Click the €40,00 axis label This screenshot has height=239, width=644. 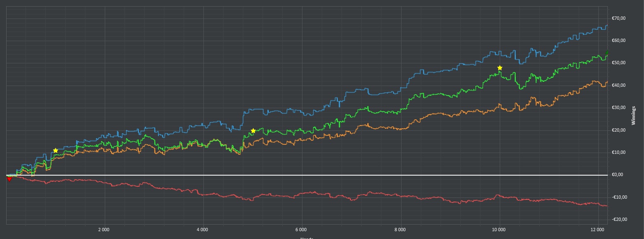click(x=619, y=85)
